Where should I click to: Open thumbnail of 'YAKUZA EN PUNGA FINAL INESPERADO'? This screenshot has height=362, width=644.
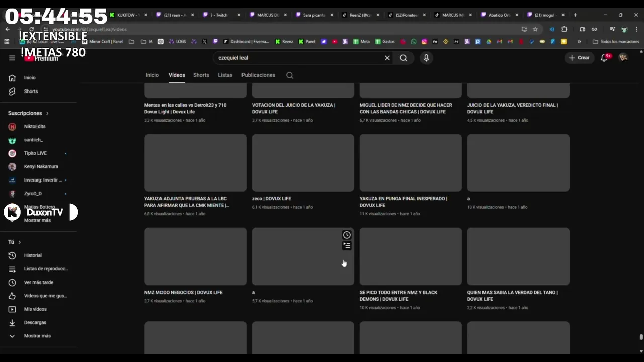tap(411, 163)
